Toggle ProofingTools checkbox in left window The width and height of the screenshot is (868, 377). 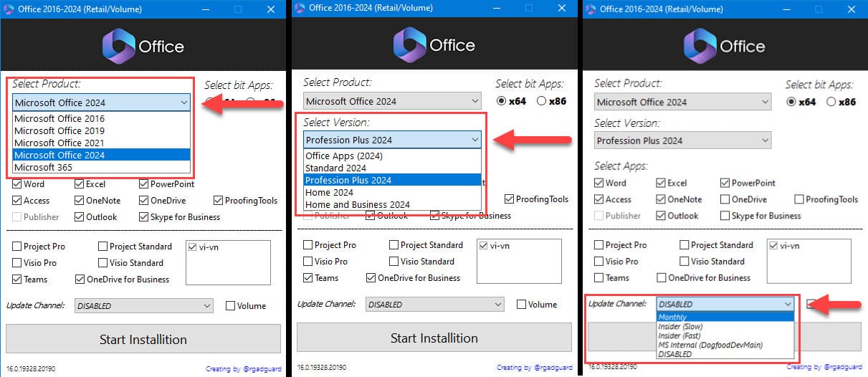pyautogui.click(x=219, y=201)
